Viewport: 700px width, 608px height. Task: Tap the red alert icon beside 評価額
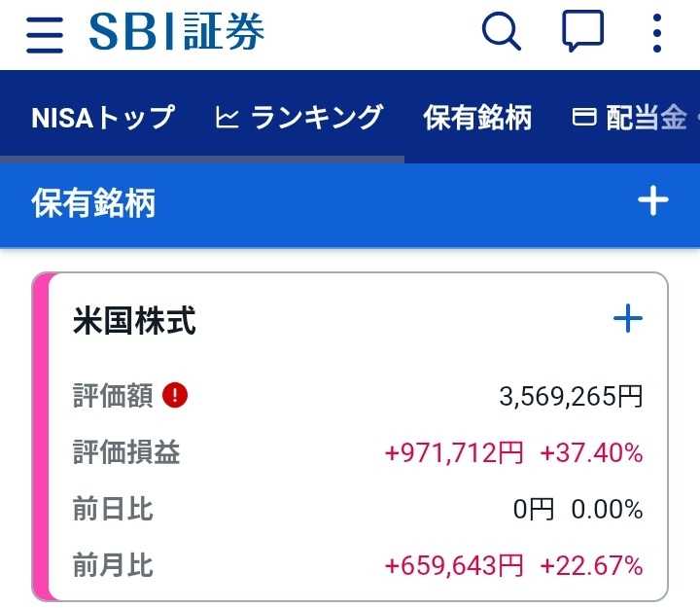click(x=175, y=396)
